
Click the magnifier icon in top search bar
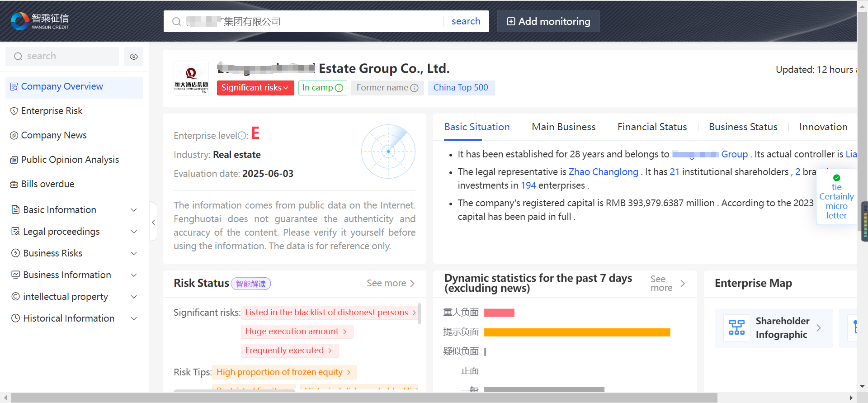tap(177, 22)
